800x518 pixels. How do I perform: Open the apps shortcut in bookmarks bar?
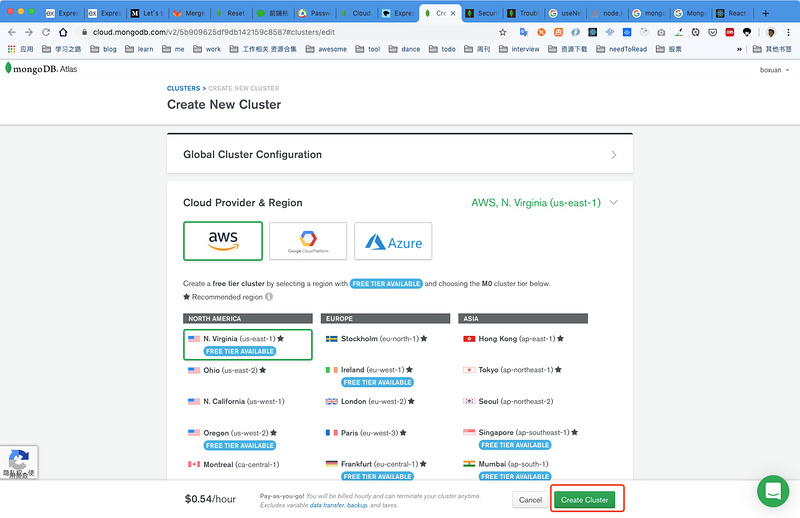(20, 49)
